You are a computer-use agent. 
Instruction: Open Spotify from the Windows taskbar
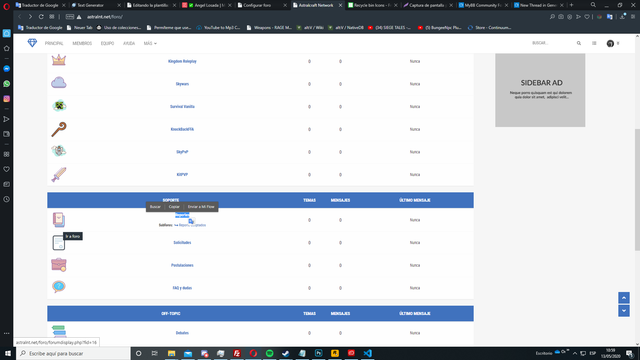269,353
